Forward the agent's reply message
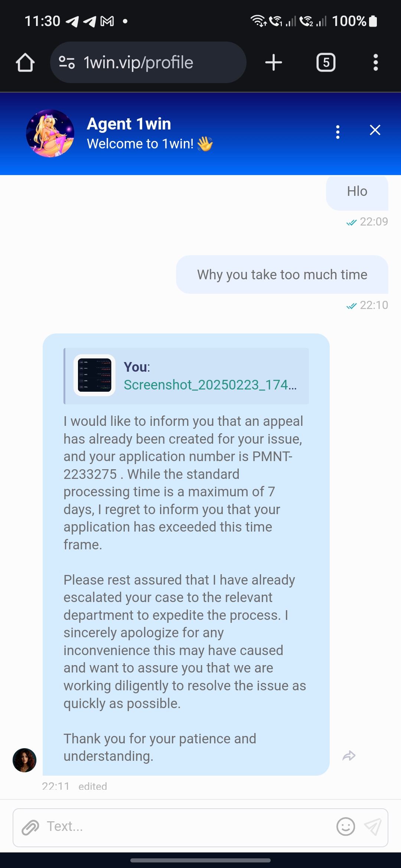The width and height of the screenshot is (401, 868). [349, 756]
